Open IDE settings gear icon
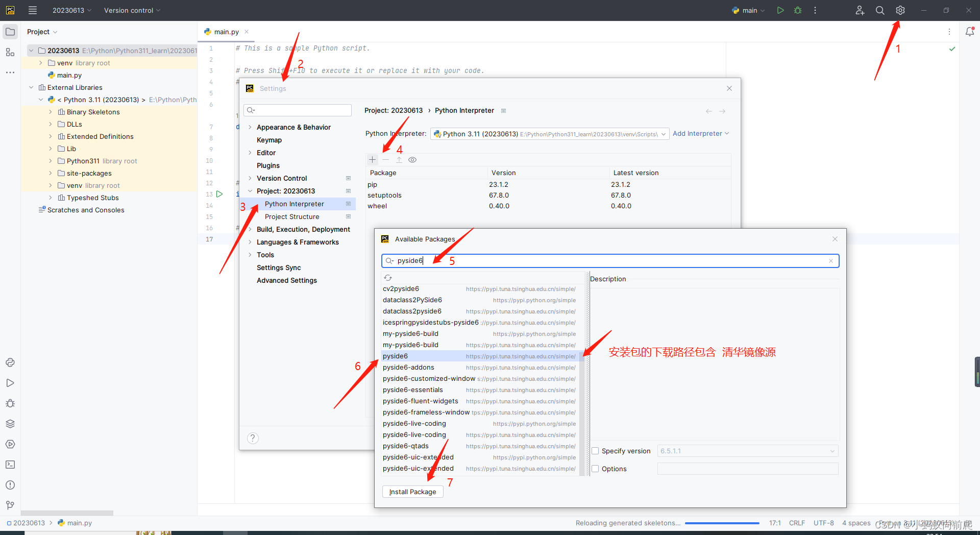This screenshot has height=535, width=980. (x=900, y=10)
